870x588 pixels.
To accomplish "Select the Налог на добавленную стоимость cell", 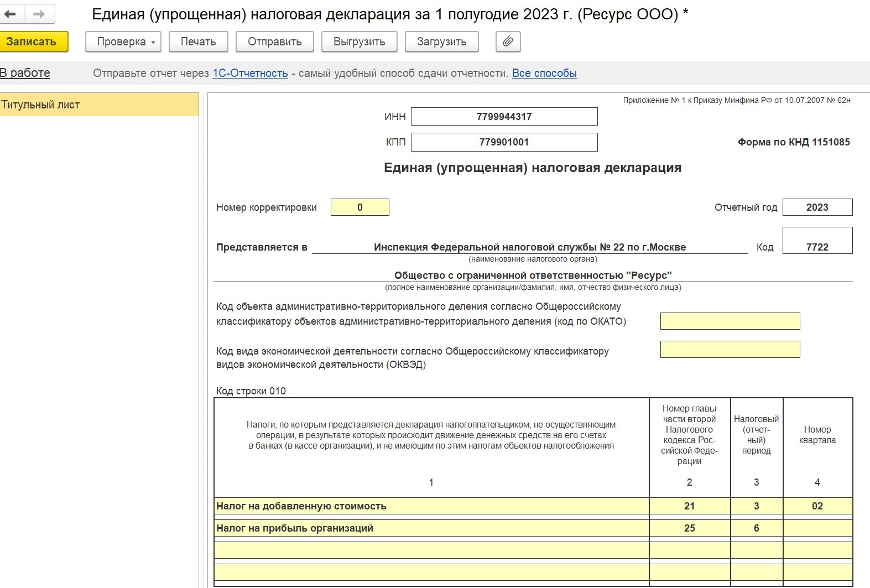I will [431, 506].
